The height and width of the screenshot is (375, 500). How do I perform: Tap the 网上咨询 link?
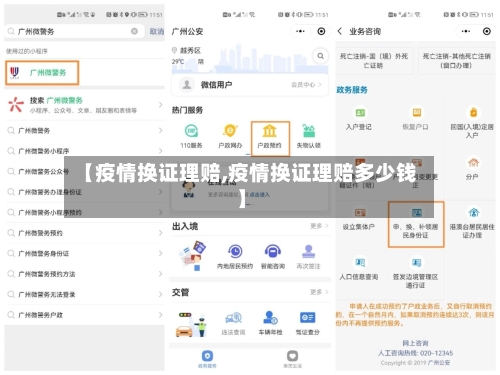415,343
